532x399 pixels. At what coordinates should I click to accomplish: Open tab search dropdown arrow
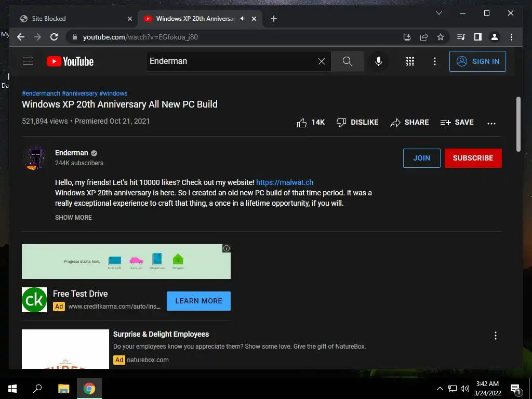click(438, 13)
